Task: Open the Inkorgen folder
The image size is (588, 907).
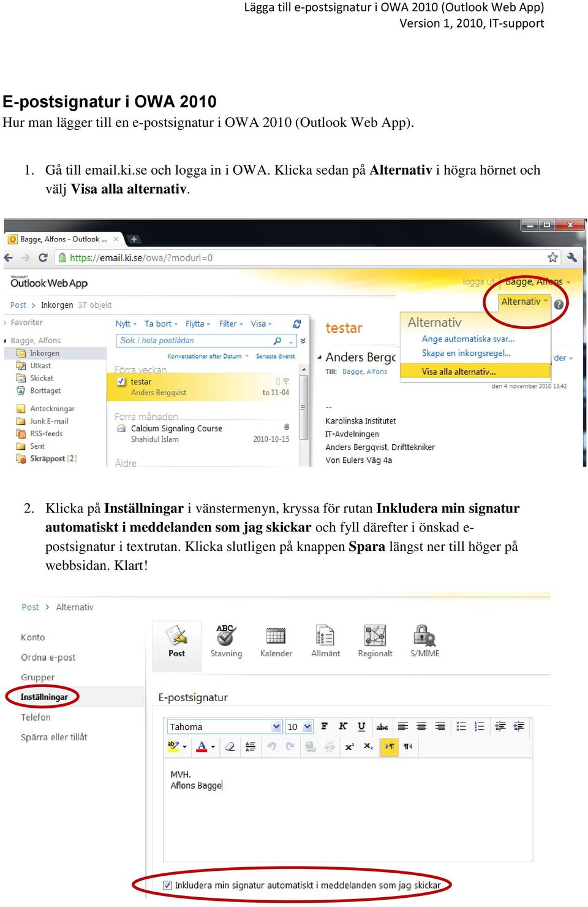Action: click(x=45, y=353)
